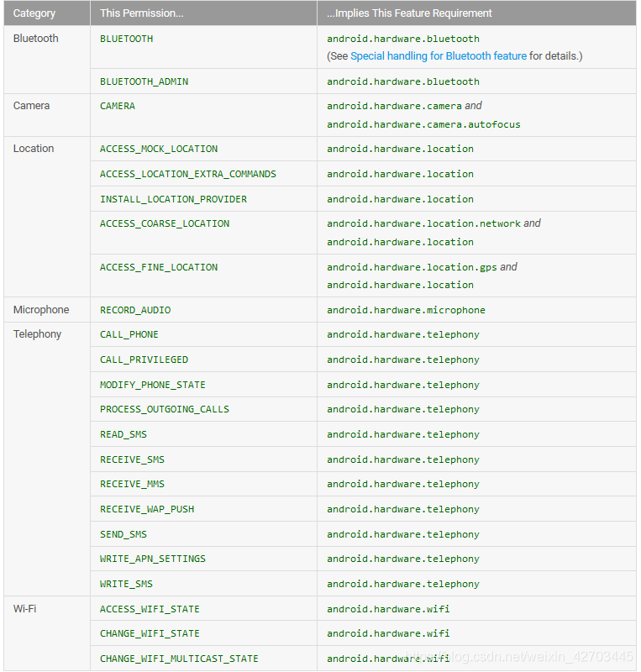Click the CALL_PHONE permission entry
Image resolution: width=641 pixels, height=672 pixels.
129,334
